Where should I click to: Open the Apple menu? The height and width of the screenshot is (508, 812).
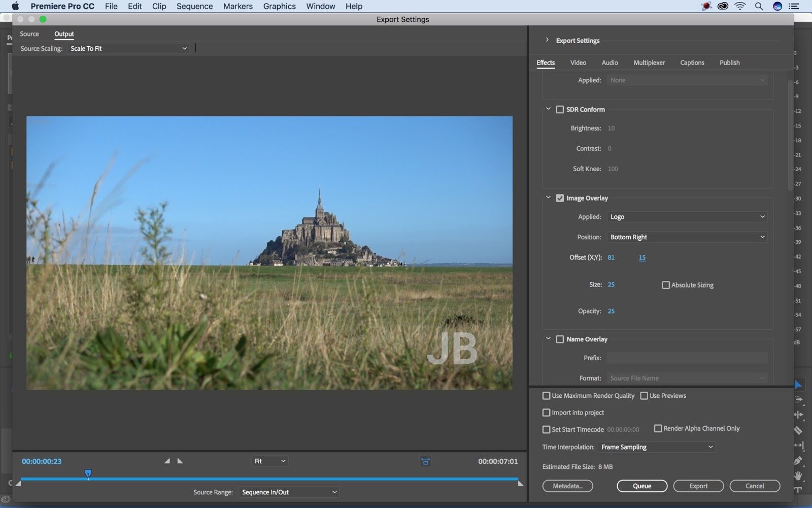click(x=15, y=6)
